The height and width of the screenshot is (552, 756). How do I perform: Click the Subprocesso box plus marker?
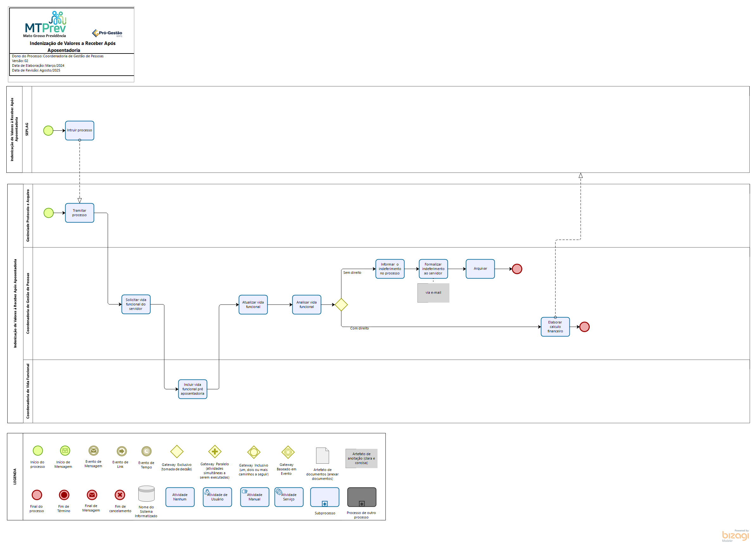[324, 504]
